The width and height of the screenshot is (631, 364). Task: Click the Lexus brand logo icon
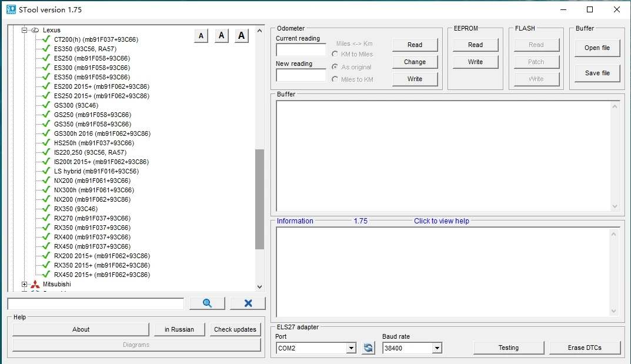35,30
